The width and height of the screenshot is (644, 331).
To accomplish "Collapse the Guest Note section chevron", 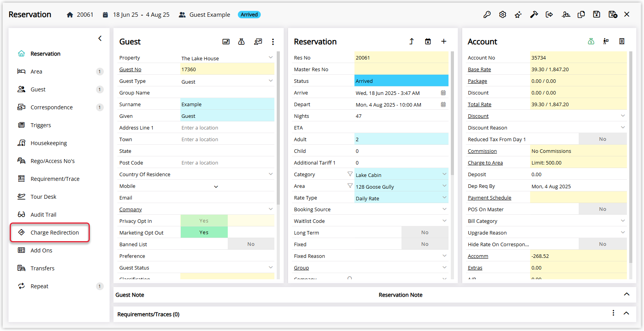I will coord(627,294).
